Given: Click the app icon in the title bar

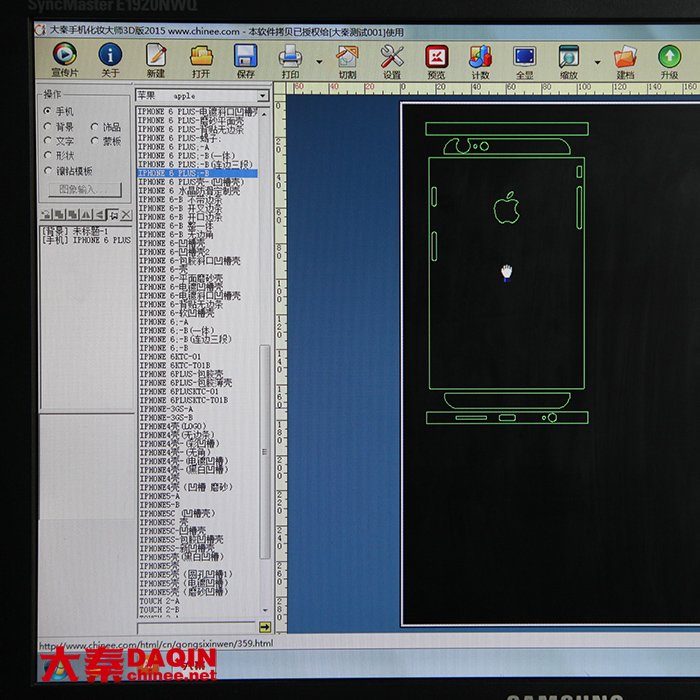Looking at the screenshot, I should [40, 30].
